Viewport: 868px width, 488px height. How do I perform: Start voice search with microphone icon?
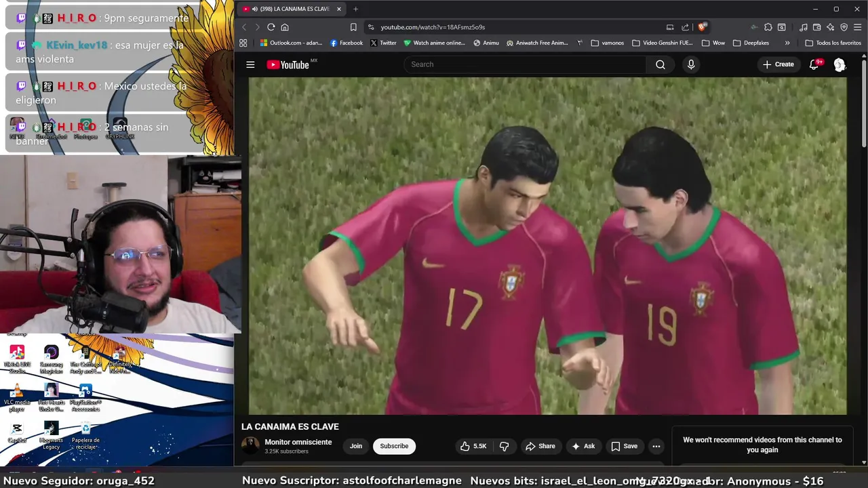coord(691,64)
